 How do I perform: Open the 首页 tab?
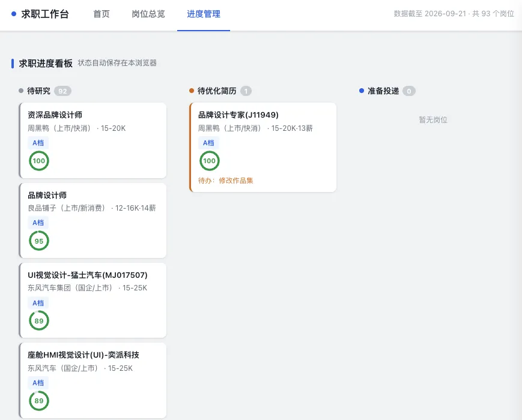pos(101,14)
